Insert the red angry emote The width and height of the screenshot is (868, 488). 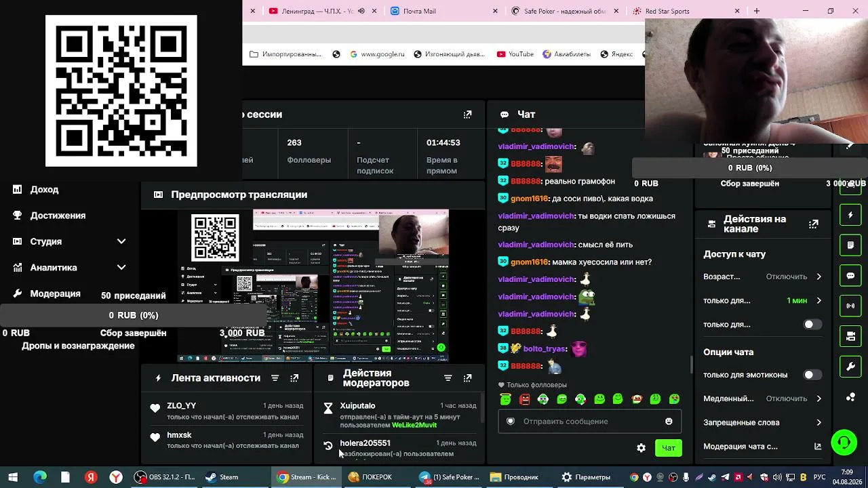click(524, 399)
